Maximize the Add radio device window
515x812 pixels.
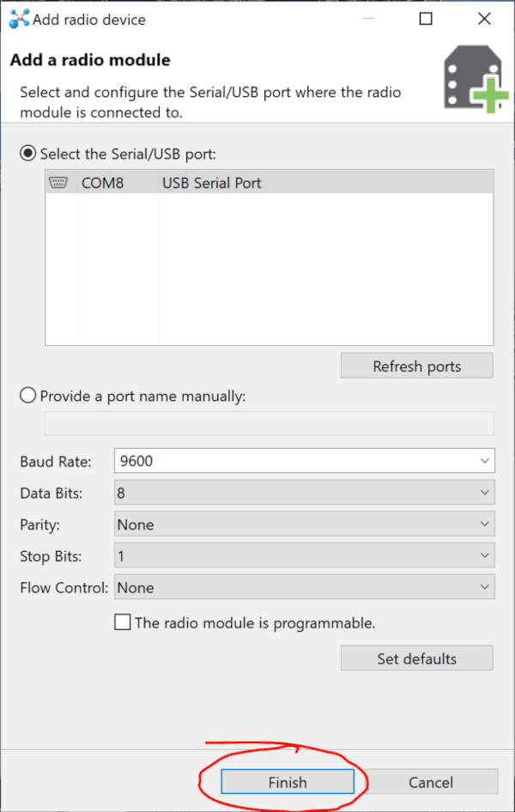(426, 19)
